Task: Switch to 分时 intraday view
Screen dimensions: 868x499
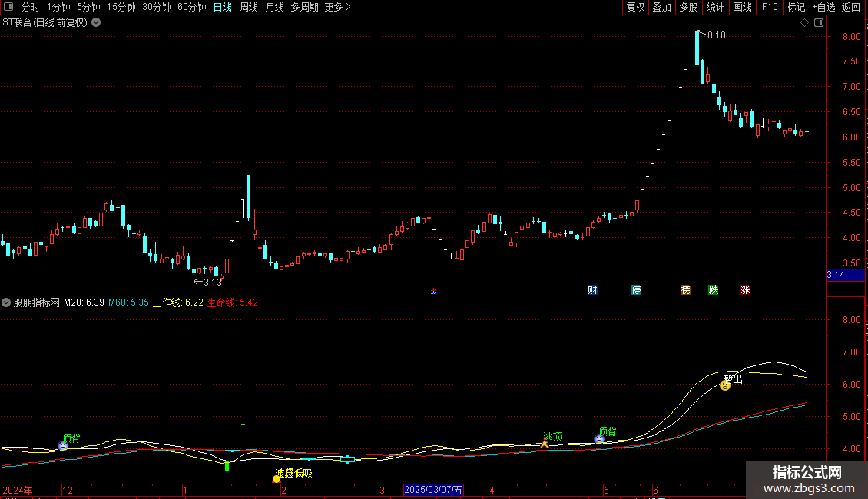Action: click(x=31, y=7)
